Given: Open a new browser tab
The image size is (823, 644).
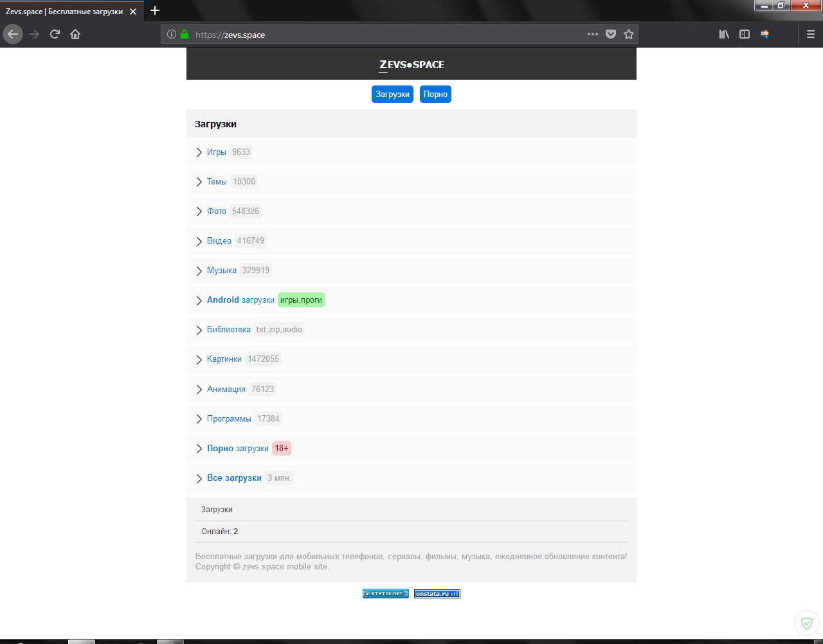Looking at the screenshot, I should click(x=155, y=11).
